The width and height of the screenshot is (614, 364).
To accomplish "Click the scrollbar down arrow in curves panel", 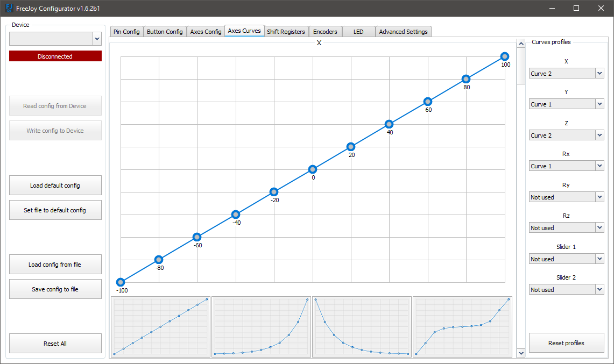I will (521, 353).
